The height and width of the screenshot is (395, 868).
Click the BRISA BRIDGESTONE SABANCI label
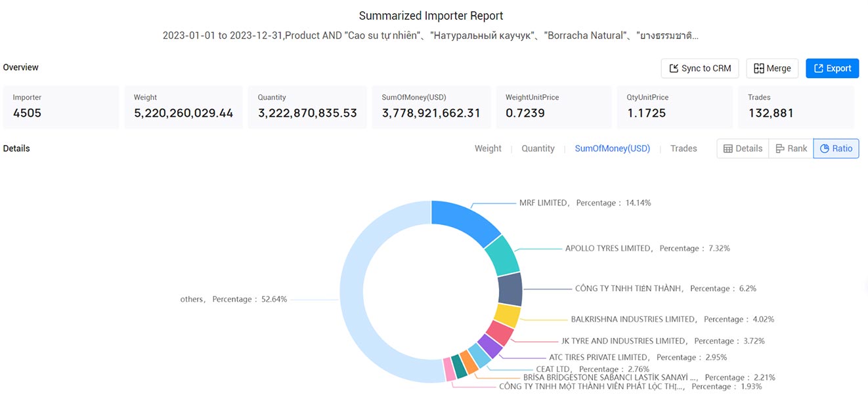[649, 377]
